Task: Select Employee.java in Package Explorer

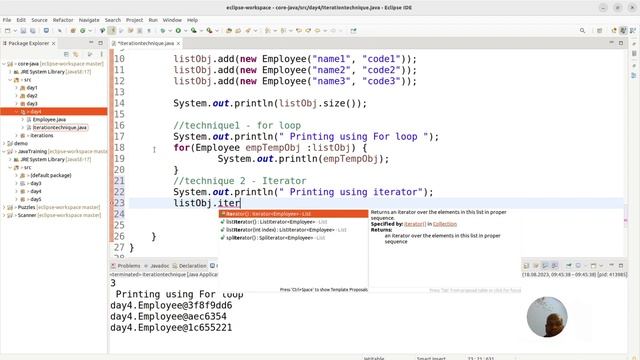Action: [x=49, y=120]
